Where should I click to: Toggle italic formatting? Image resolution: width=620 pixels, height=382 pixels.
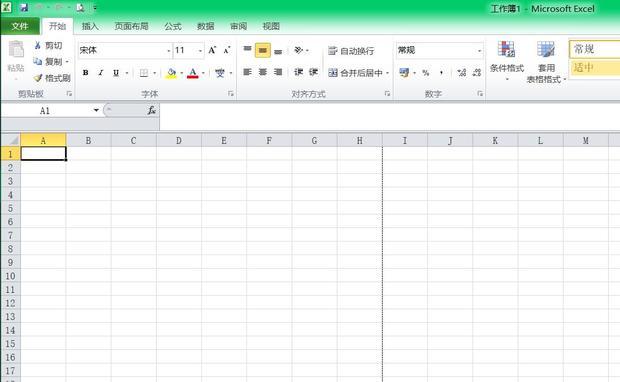pyautogui.click(x=100, y=73)
